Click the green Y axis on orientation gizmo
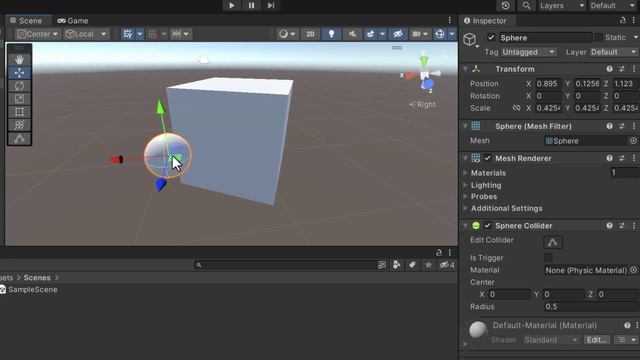640x360 pixels. (424, 62)
